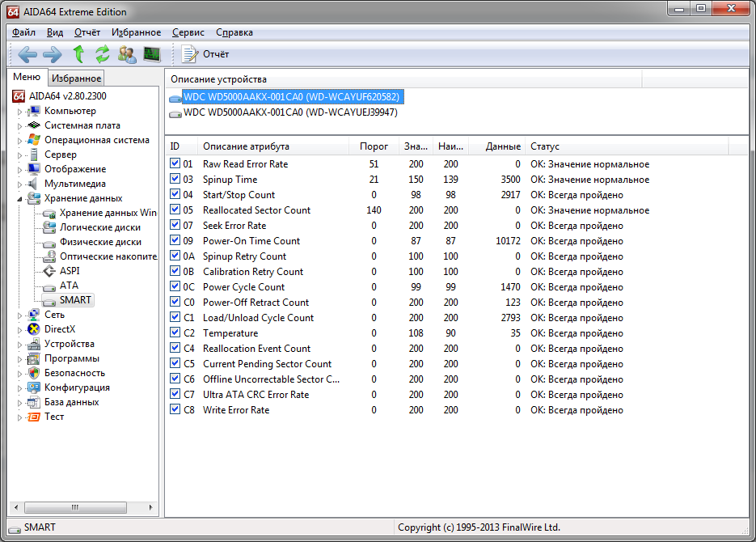756x542 pixels.
Task: Open the monitor diagnostics toolbar icon
Action: tap(152, 54)
